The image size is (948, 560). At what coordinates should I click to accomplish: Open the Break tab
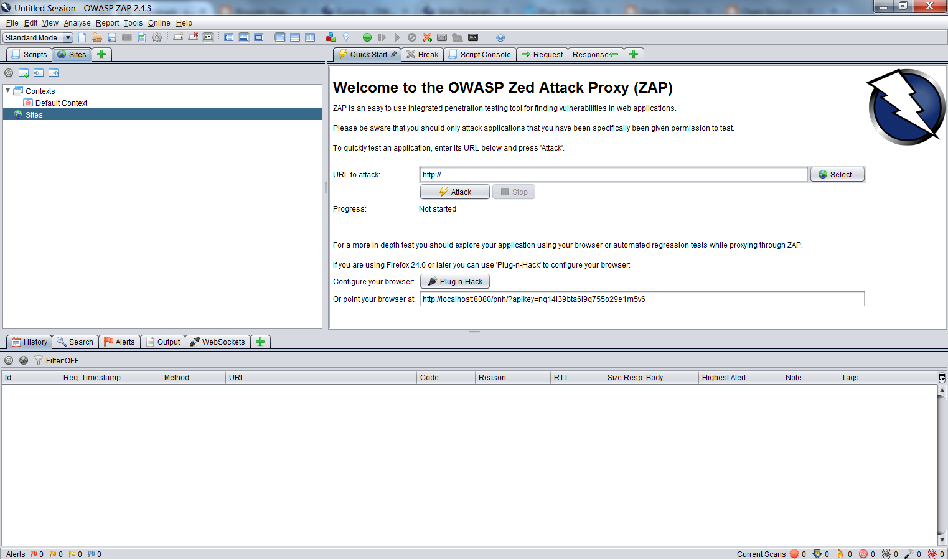pyautogui.click(x=423, y=55)
